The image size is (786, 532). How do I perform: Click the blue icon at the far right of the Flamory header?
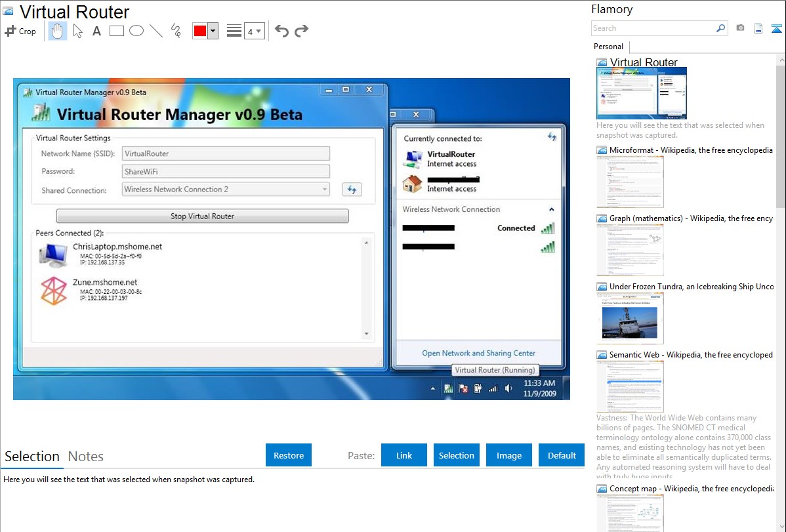click(776, 28)
